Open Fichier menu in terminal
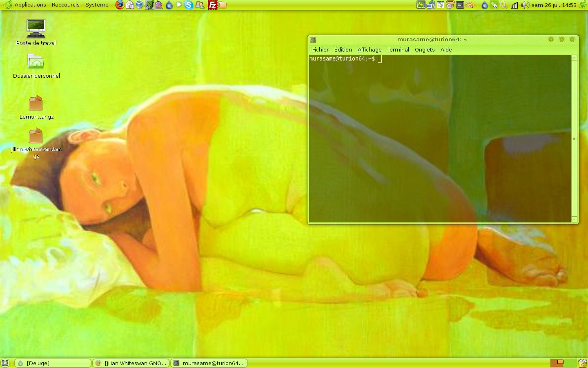Viewport: 588px width, 368px height. click(320, 49)
